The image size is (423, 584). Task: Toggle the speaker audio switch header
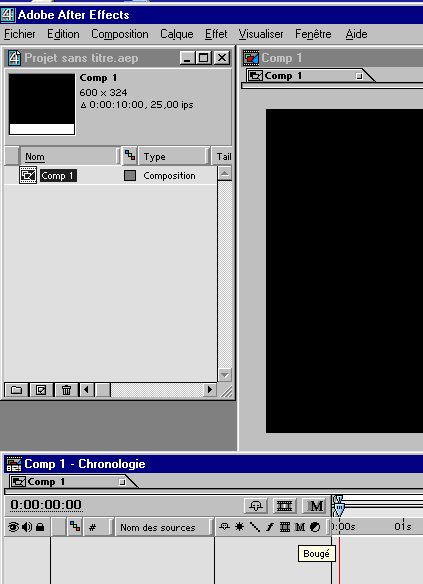coord(27,527)
